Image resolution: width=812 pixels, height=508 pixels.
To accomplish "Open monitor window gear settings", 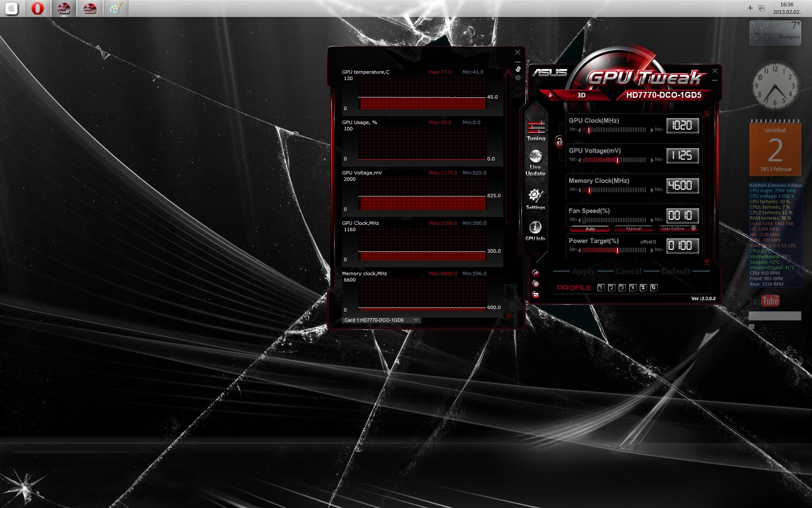I will [518, 78].
